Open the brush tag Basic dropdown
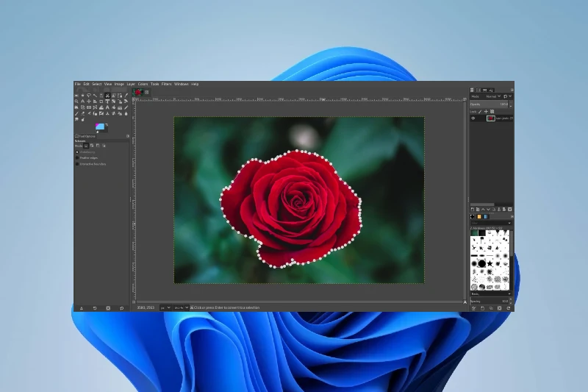588x392 pixels. coord(490,293)
